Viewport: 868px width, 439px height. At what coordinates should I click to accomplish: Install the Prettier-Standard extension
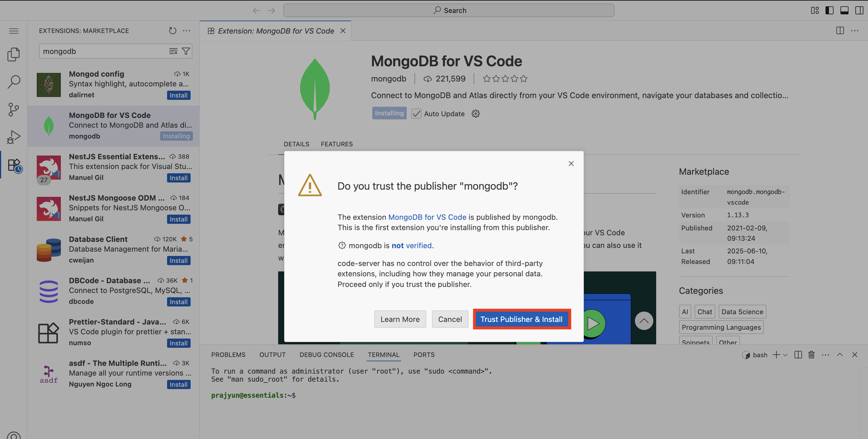coord(179,343)
